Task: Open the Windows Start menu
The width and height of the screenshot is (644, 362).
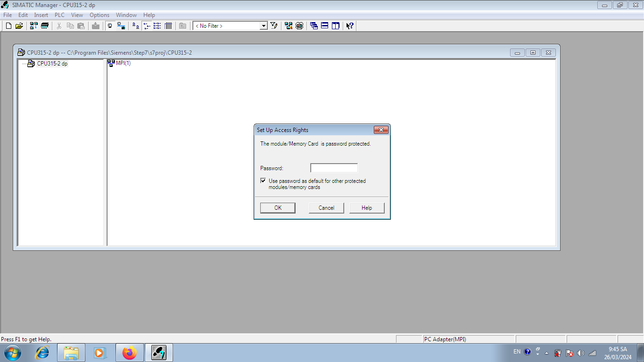Action: [12, 353]
